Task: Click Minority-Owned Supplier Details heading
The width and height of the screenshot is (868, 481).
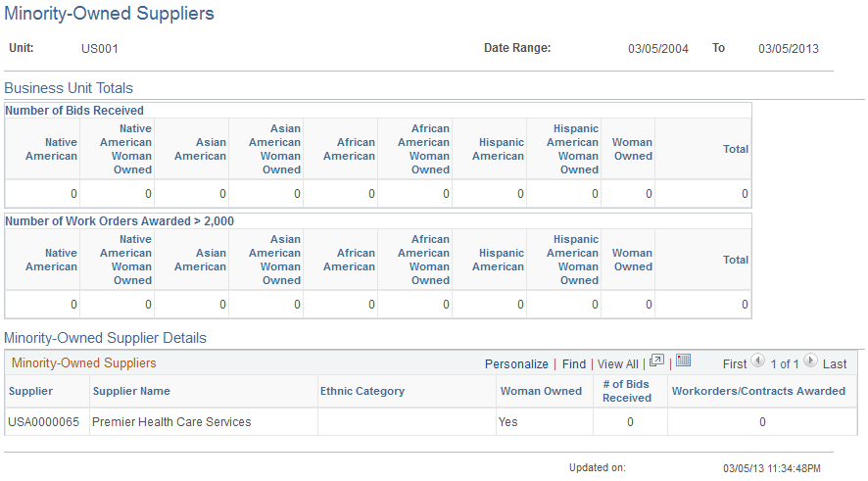Action: coord(105,338)
